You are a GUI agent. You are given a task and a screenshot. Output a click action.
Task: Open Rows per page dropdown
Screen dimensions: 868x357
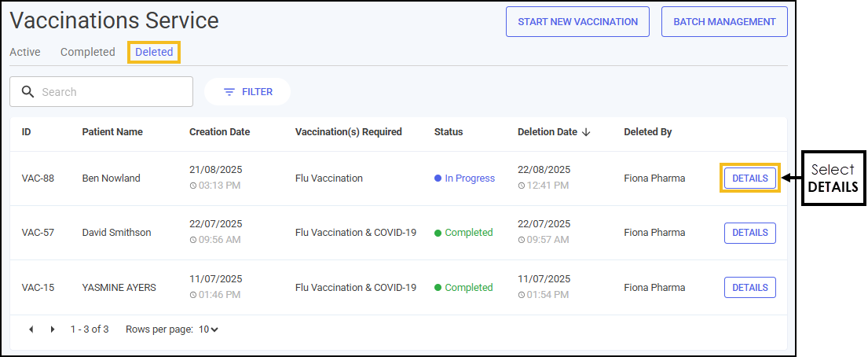coord(209,329)
